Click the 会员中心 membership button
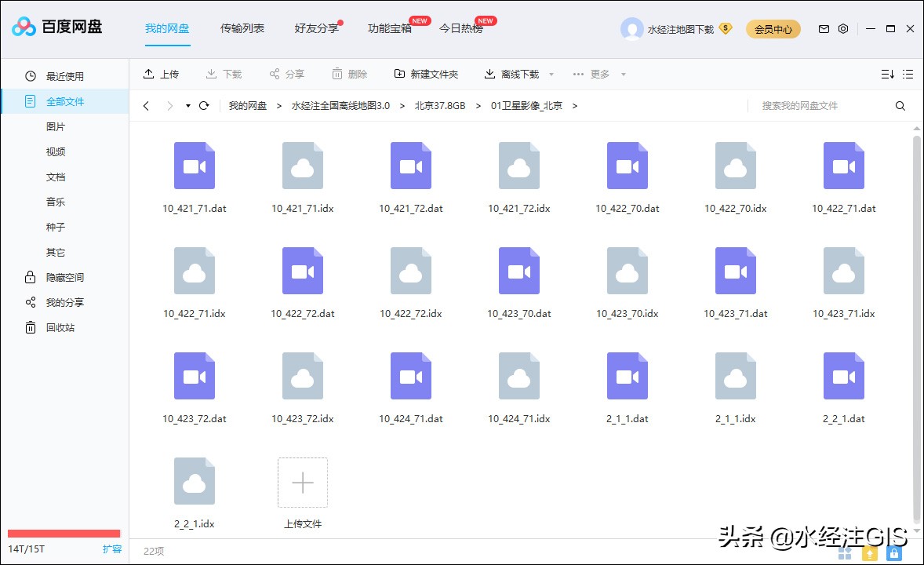Viewport: 924px width, 565px height. pyautogui.click(x=773, y=28)
